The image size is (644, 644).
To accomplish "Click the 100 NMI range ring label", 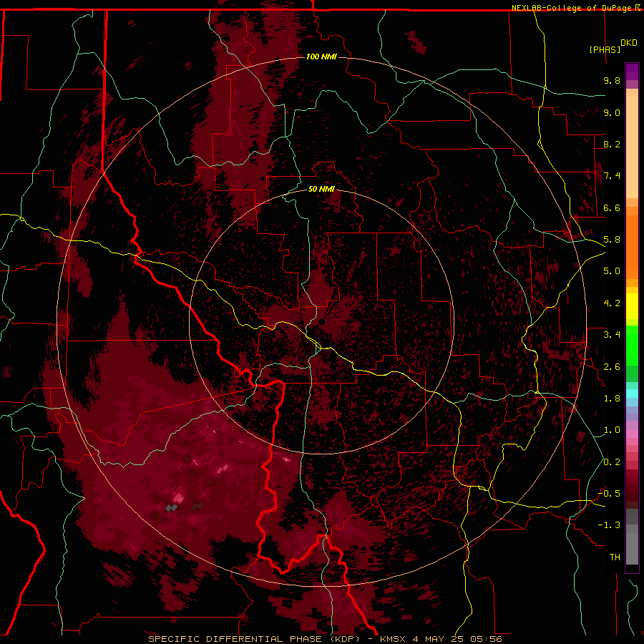I will coord(321,57).
